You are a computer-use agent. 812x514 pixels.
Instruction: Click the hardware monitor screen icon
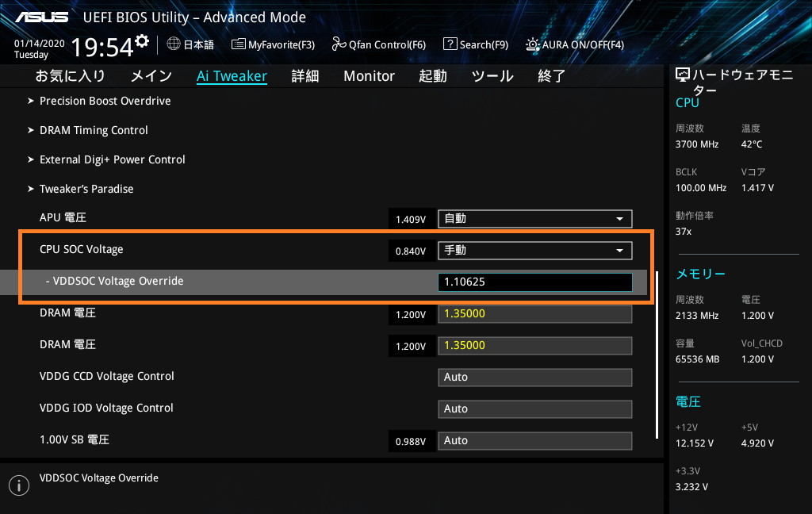(683, 75)
